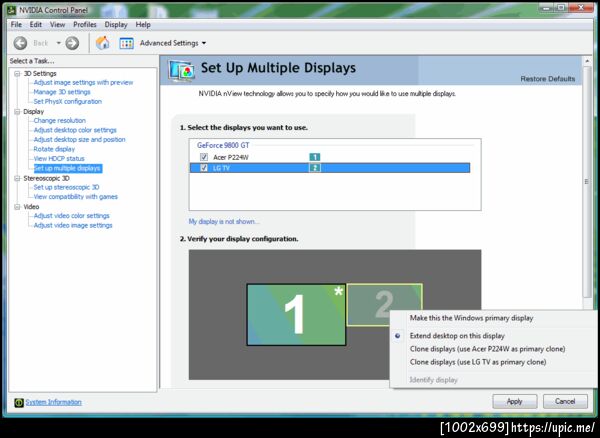The height and width of the screenshot is (438, 600).
Task: Open the Edit menu
Action: [36, 24]
